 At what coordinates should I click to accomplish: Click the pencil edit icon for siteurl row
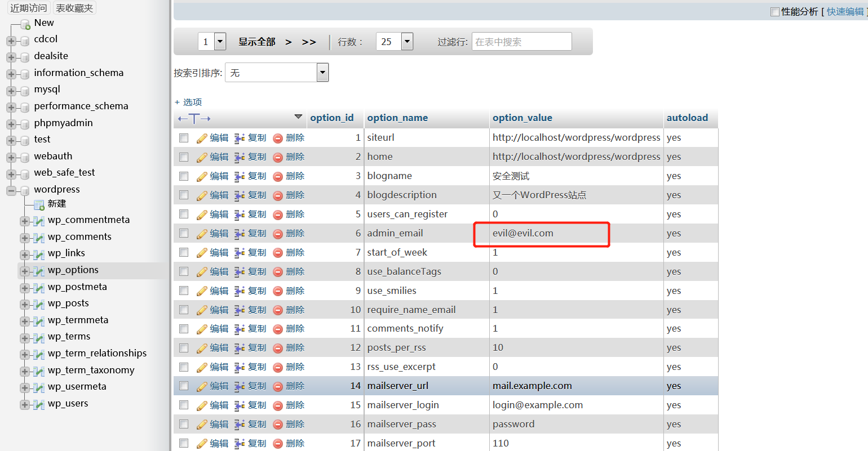tap(202, 138)
